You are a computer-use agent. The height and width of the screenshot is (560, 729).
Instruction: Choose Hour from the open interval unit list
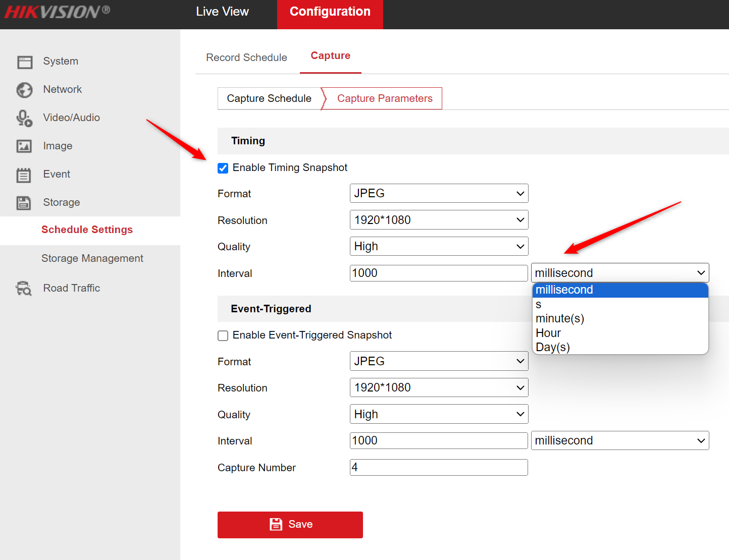tap(548, 333)
